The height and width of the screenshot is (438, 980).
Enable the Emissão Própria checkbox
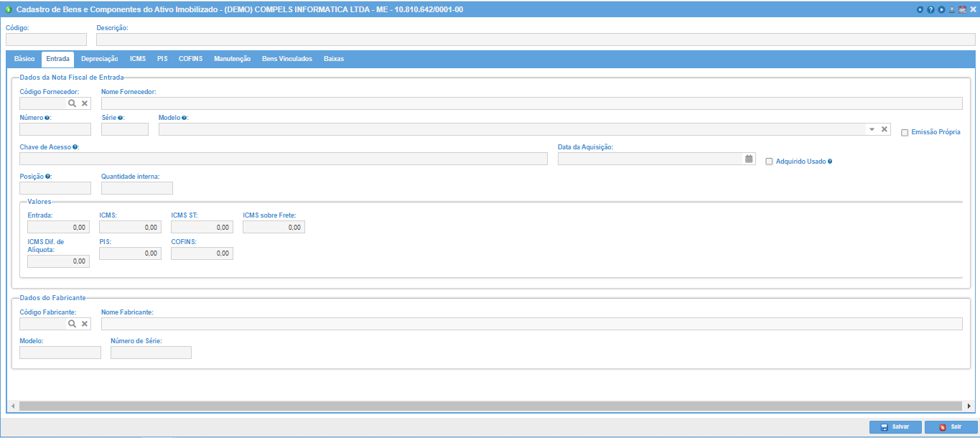pos(905,132)
